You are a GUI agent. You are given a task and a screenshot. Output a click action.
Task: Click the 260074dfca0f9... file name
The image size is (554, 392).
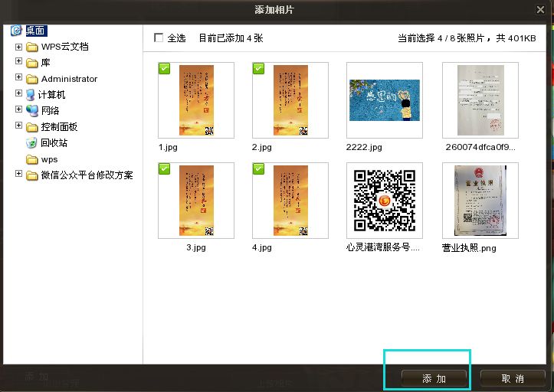(480, 147)
